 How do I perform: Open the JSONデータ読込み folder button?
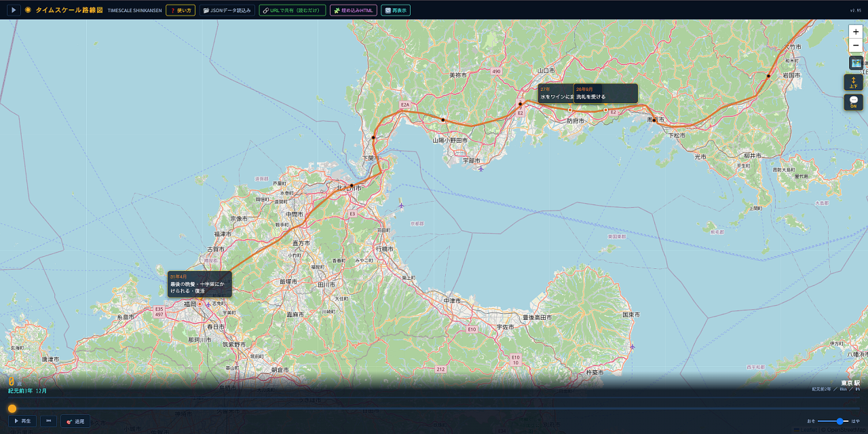click(227, 10)
